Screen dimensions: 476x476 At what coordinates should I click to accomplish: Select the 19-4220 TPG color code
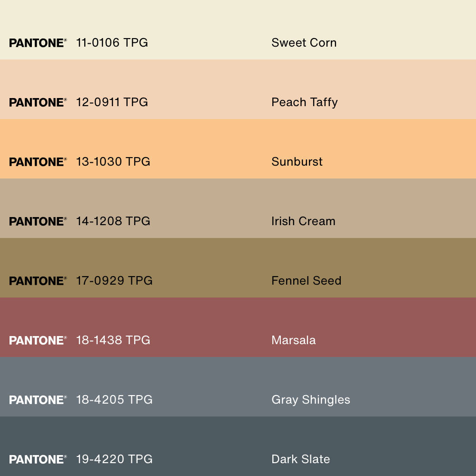(x=114, y=459)
